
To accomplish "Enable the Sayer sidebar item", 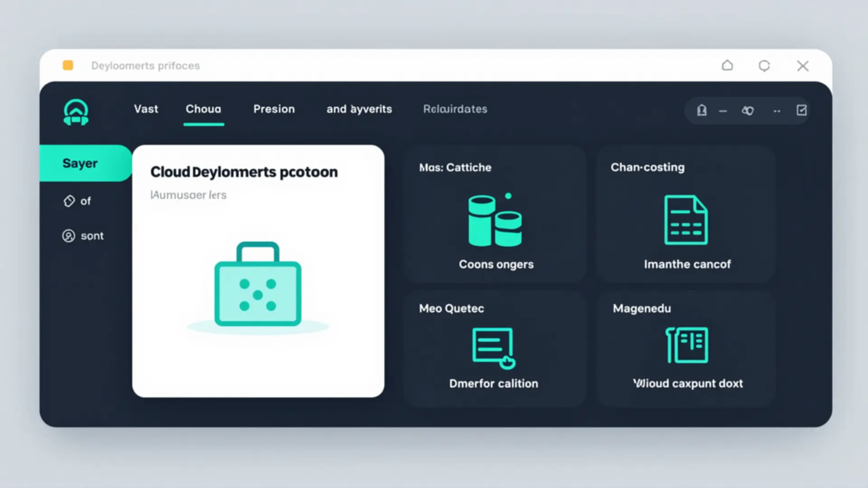I will pos(80,163).
